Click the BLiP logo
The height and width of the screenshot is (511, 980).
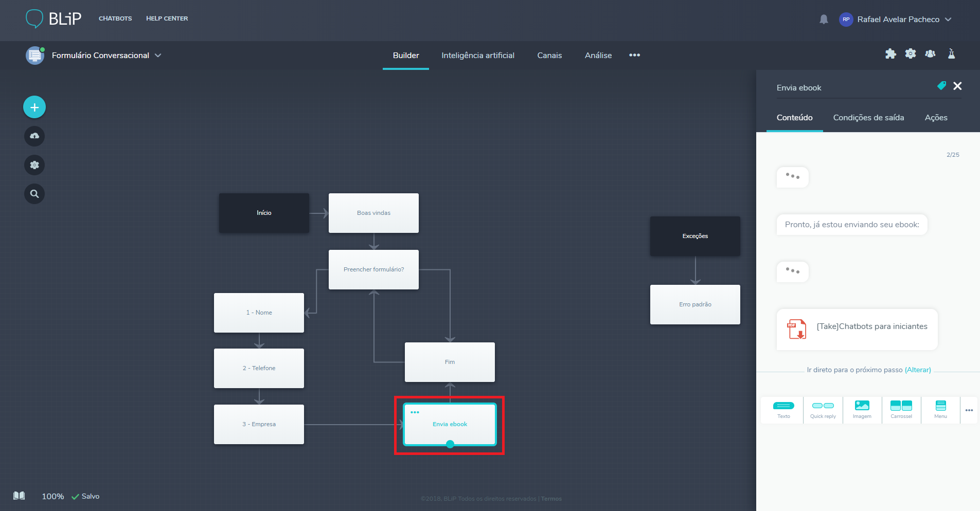click(54, 19)
